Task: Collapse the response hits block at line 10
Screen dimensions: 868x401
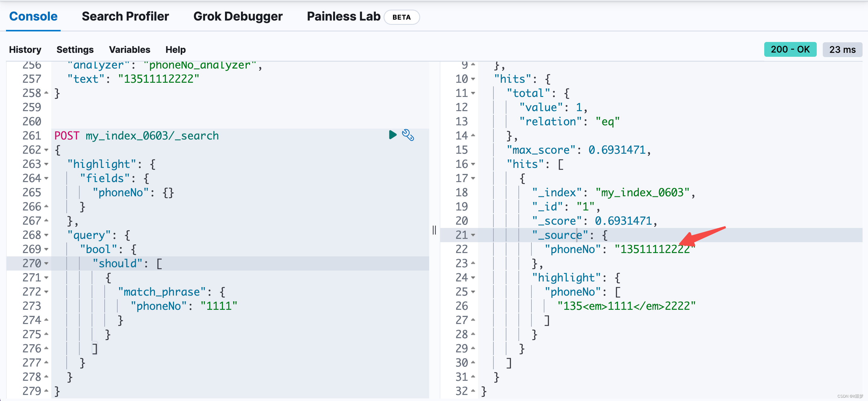Action: pyautogui.click(x=473, y=79)
